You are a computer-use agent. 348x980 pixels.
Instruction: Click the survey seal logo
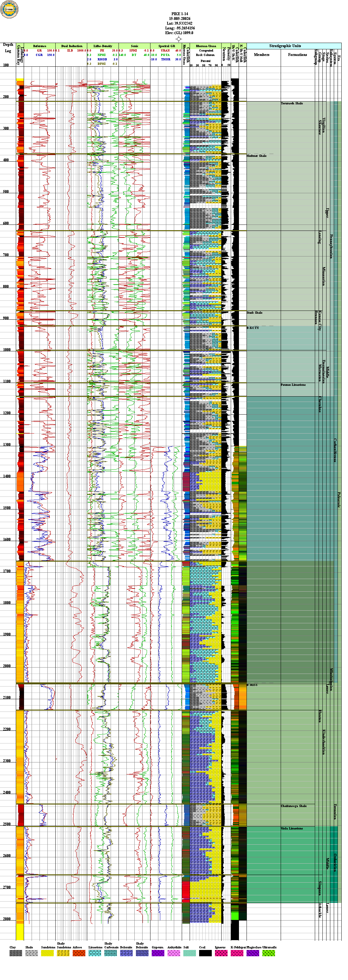point(9,9)
